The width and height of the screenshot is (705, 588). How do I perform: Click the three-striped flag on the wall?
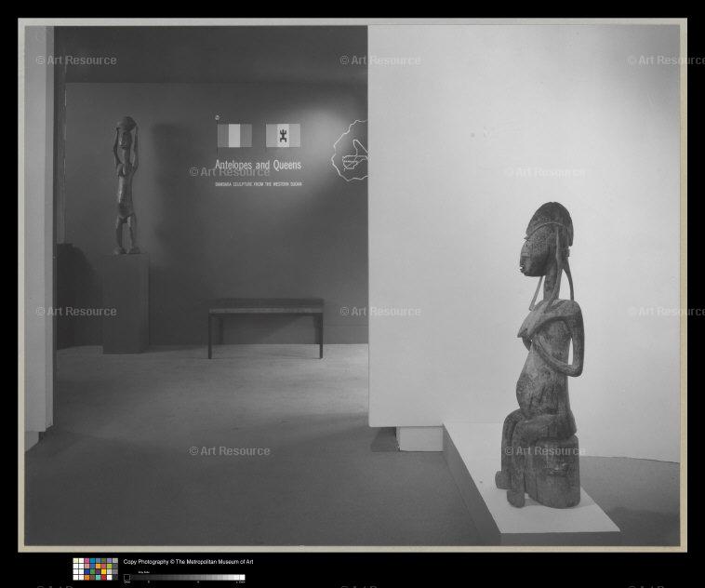[234, 136]
